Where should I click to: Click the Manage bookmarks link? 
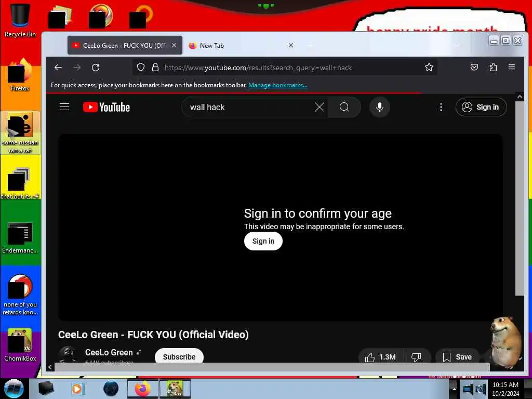pyautogui.click(x=278, y=85)
